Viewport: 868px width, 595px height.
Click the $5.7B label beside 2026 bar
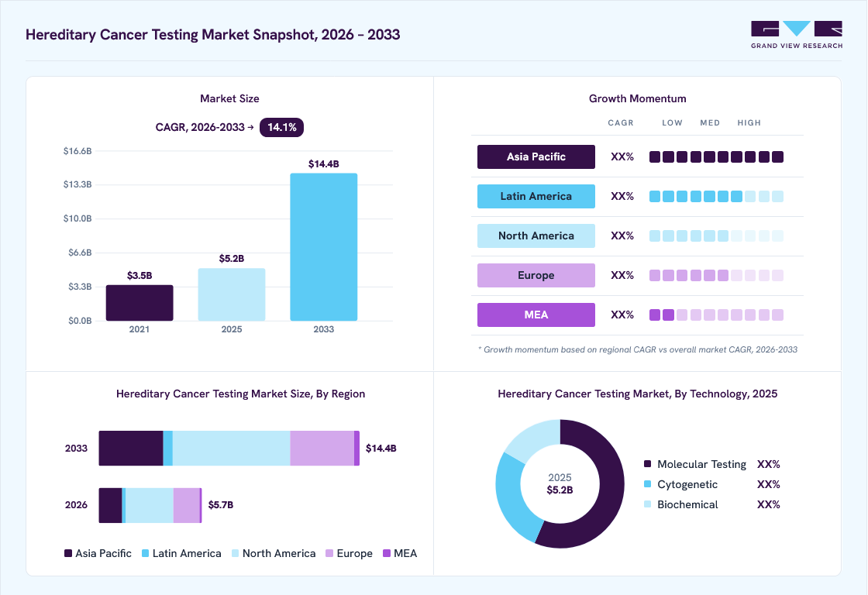point(220,505)
